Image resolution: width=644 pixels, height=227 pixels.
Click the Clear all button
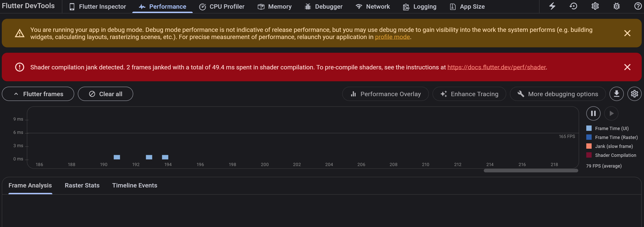coord(106,94)
